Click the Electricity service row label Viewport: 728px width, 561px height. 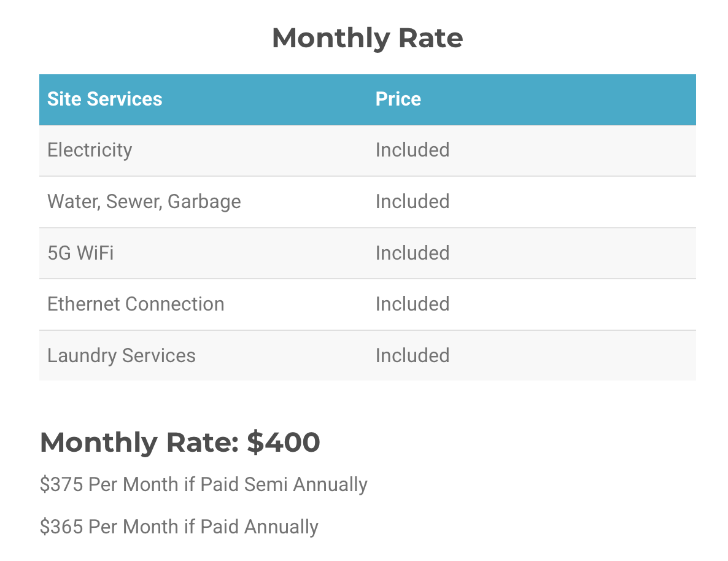(x=90, y=150)
